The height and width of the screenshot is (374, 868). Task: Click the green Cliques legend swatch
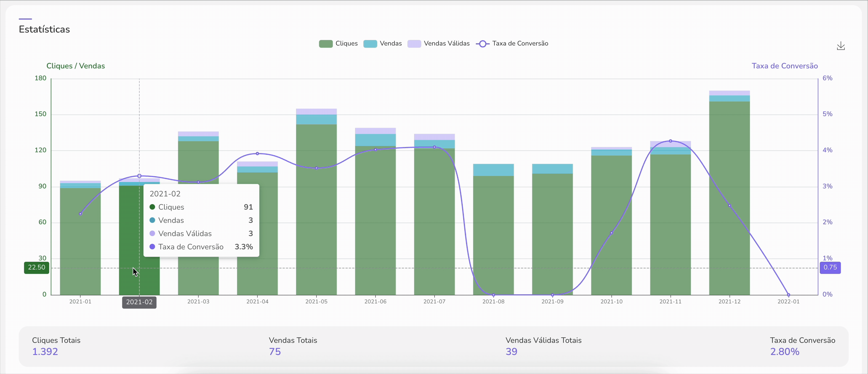[326, 44]
